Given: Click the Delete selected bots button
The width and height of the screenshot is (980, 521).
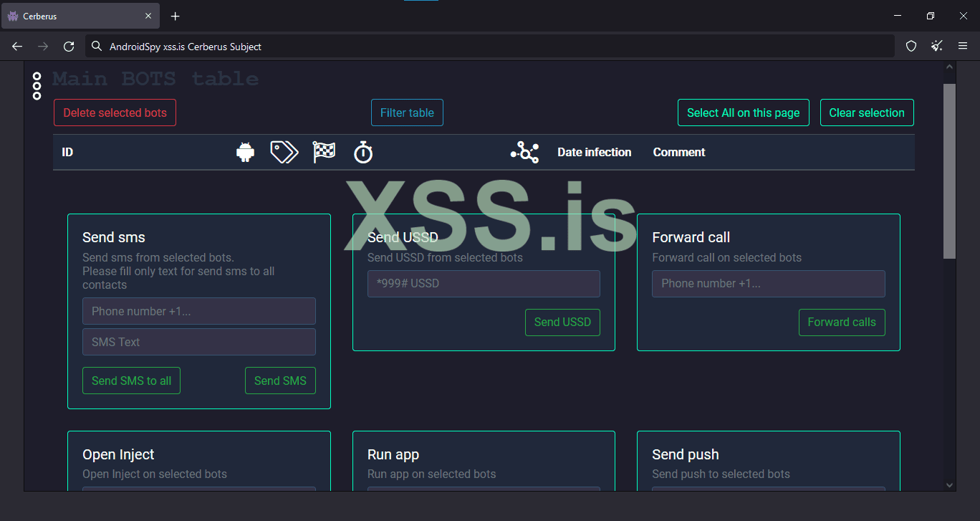Looking at the screenshot, I should 115,113.
